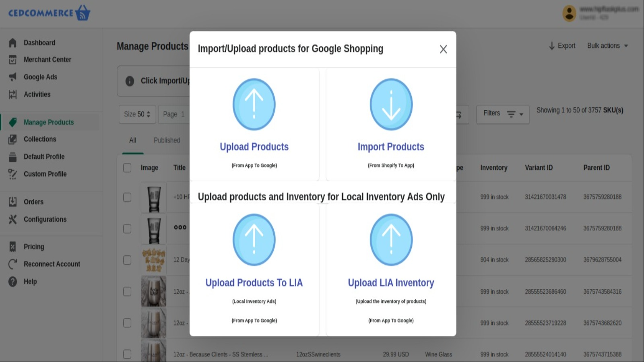Click the Help question mark icon
The width and height of the screenshot is (644, 362).
point(13,282)
